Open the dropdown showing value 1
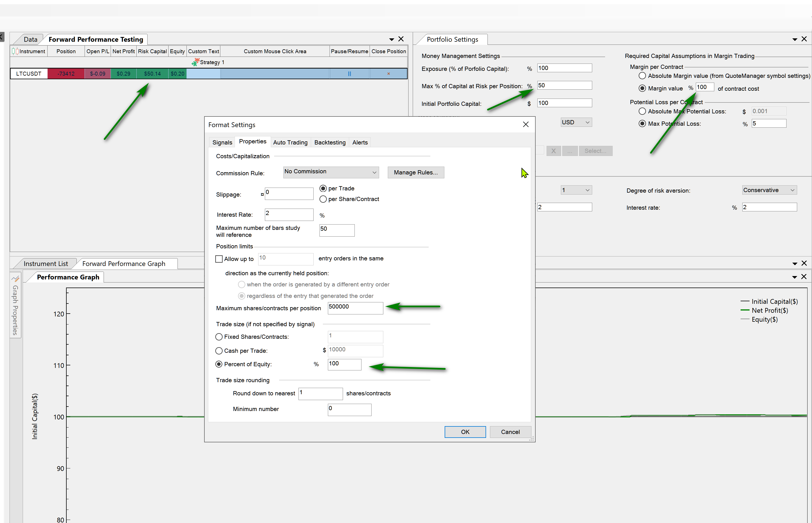Screen dimensions: 812x523 [576, 190]
